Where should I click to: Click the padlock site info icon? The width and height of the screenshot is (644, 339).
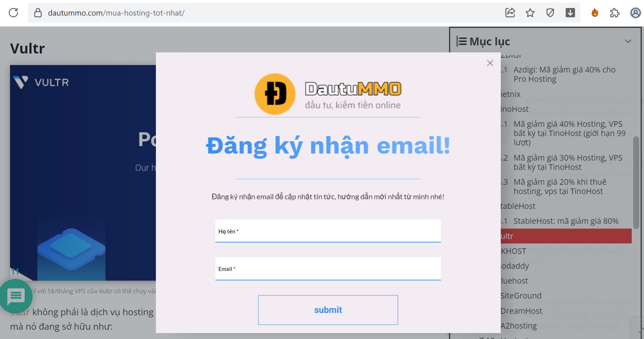(x=38, y=13)
